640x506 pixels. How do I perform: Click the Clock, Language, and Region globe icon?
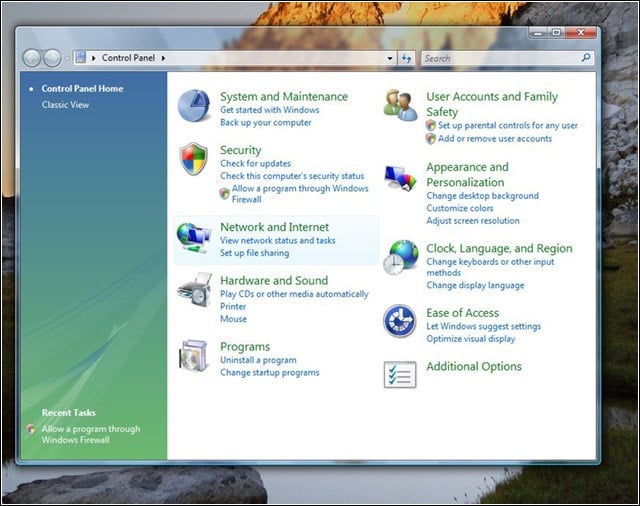[401, 257]
